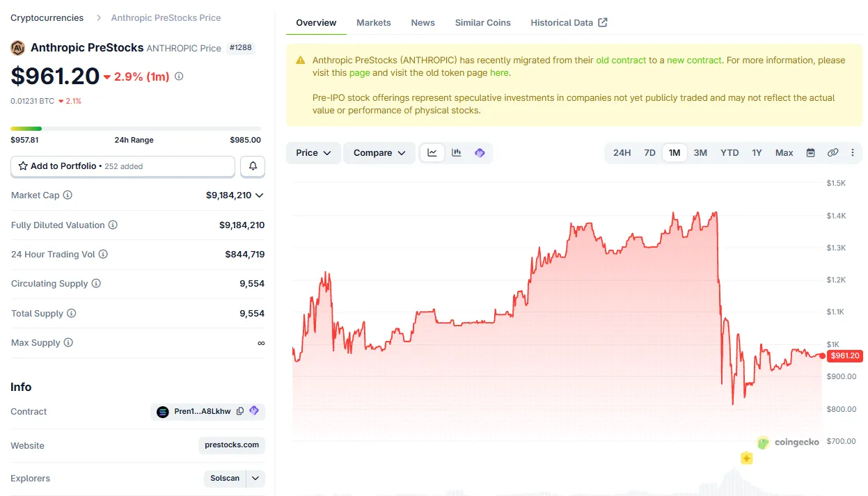Copy the contract address Pren1...A8Lkhw
This screenshot has width=868, height=496.
240,412
